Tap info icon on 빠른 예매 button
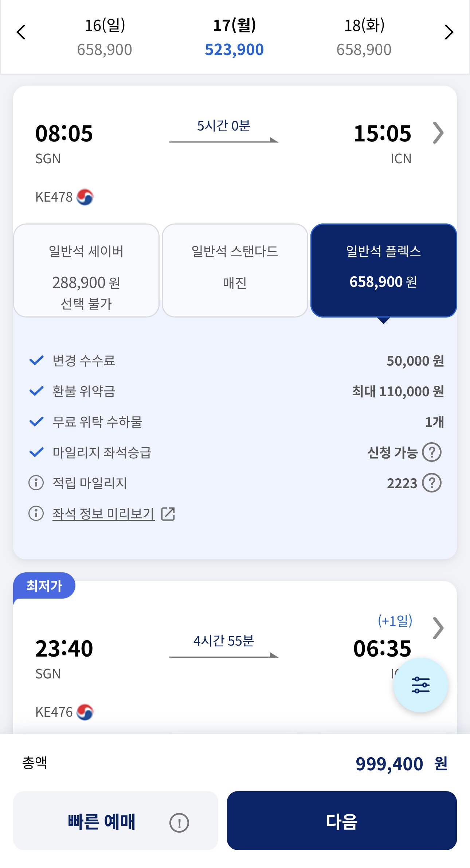Image resolution: width=470 pixels, height=868 pixels. tap(179, 822)
